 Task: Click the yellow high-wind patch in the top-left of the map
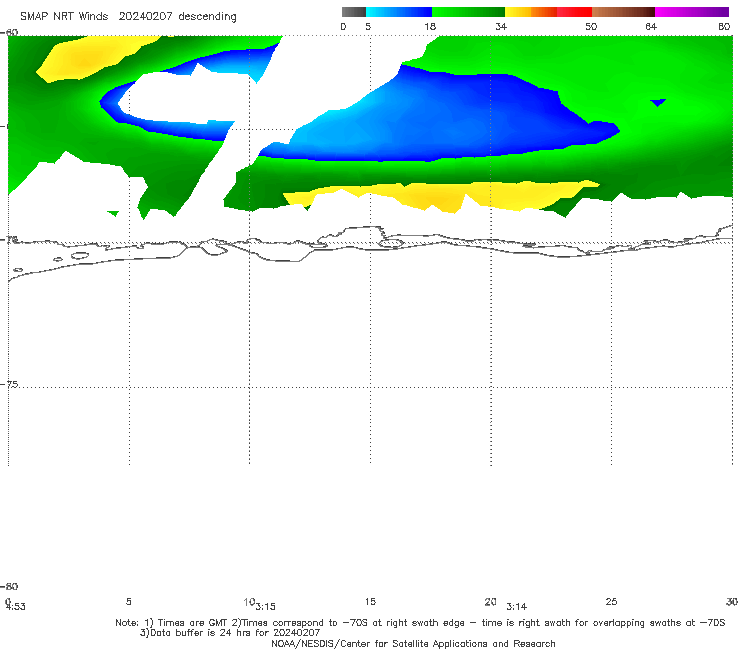(x=87, y=59)
